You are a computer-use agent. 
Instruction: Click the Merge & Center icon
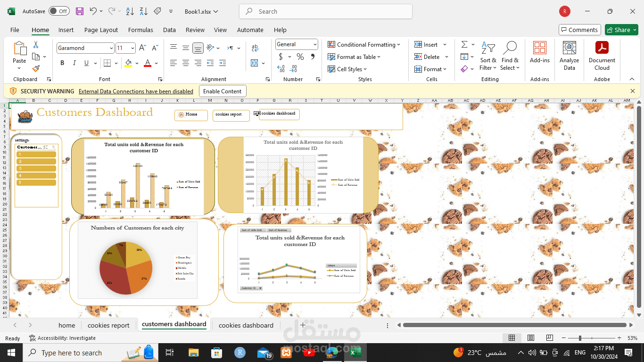pos(255,63)
